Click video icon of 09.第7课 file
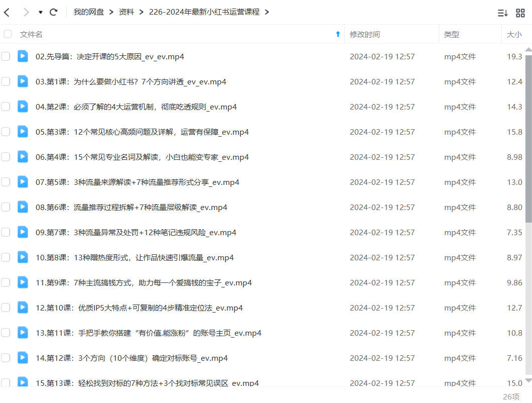532x403 pixels. pos(23,232)
